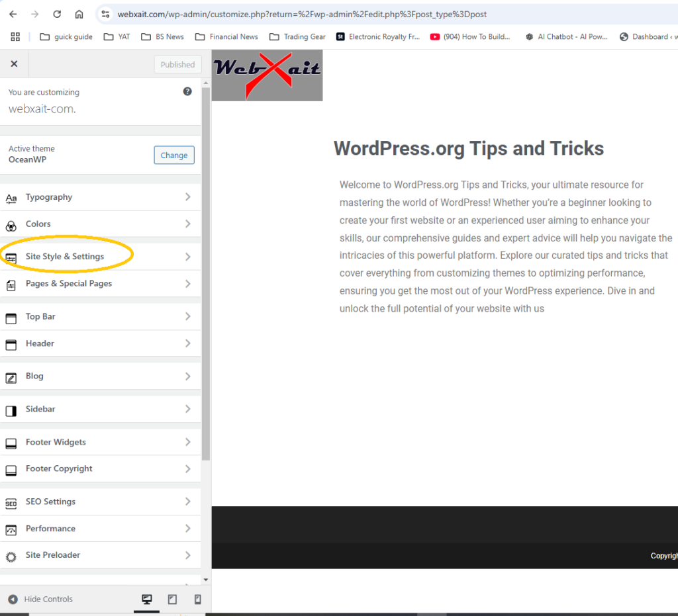678x616 pixels.
Task: Go back in the browser
Action: pos(13,15)
